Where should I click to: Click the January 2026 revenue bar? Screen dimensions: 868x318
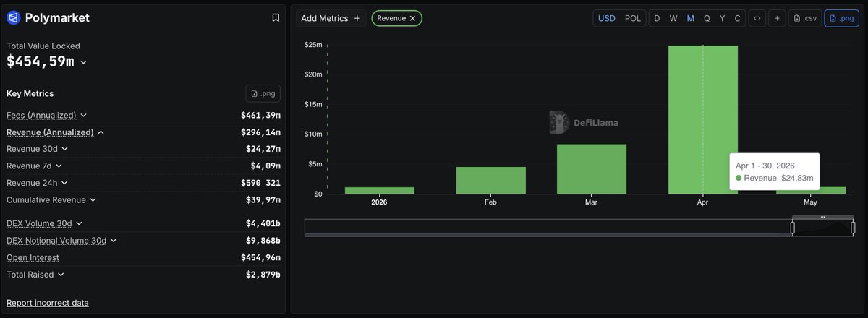[380, 191]
